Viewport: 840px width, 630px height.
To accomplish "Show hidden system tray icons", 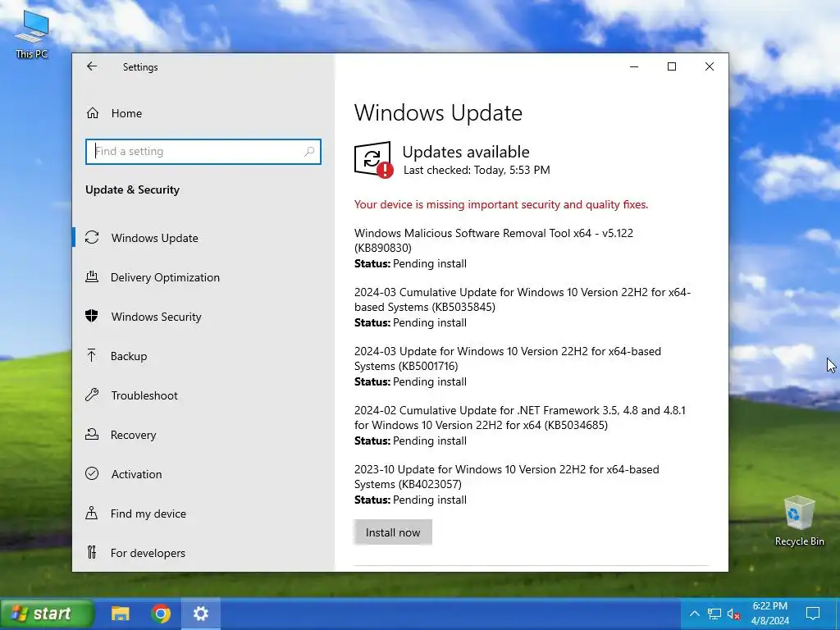I will tap(694, 614).
